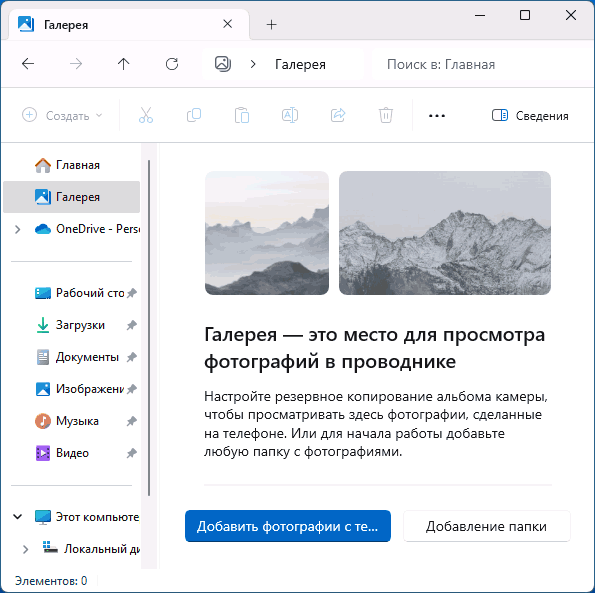The width and height of the screenshot is (595, 593).
Task: Refresh the Gallery view
Action: 172,64
